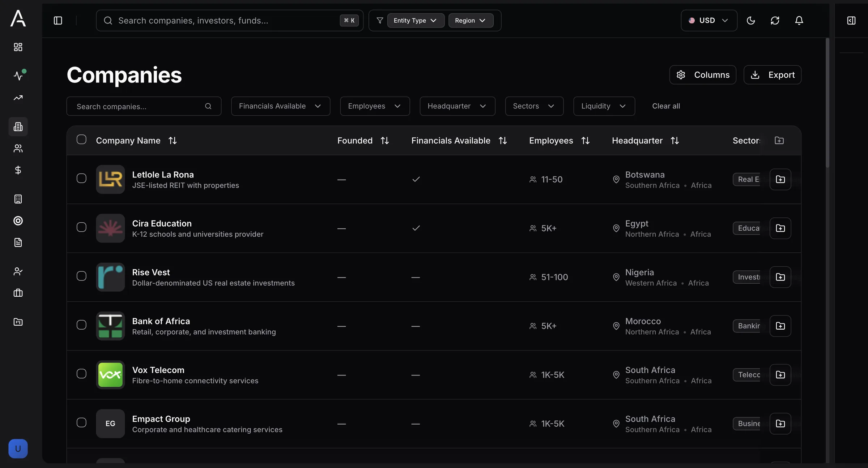Open the document icon in sidebar
The width and height of the screenshot is (868, 468).
(18, 242)
